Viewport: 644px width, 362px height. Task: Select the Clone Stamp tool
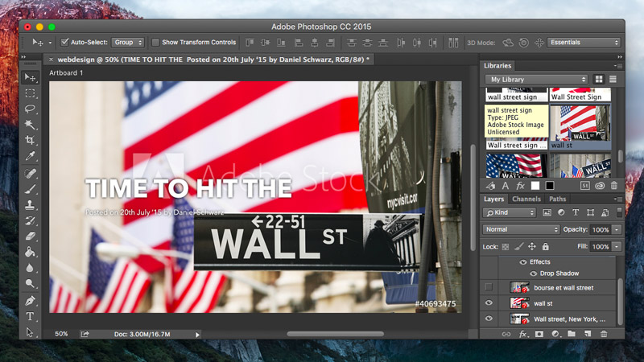(x=30, y=204)
